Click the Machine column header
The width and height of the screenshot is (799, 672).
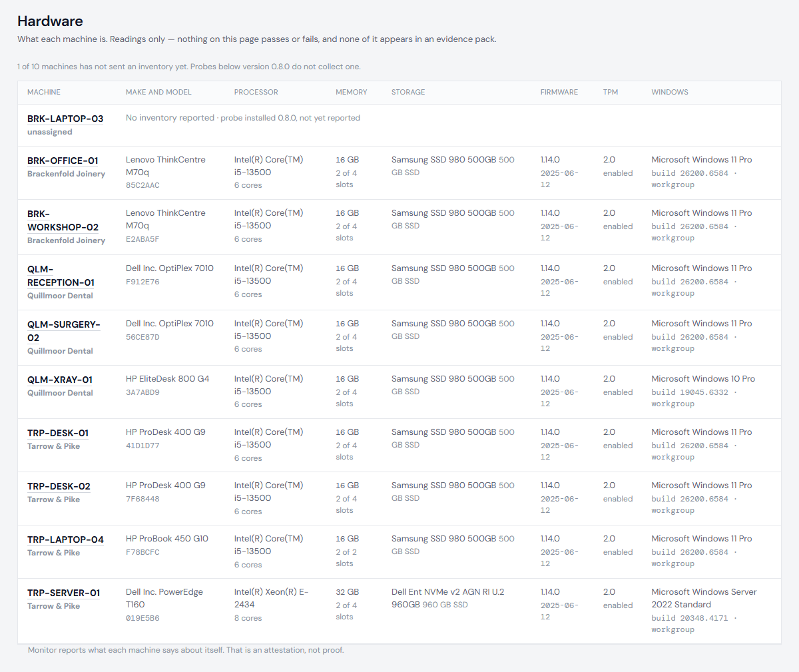click(44, 93)
